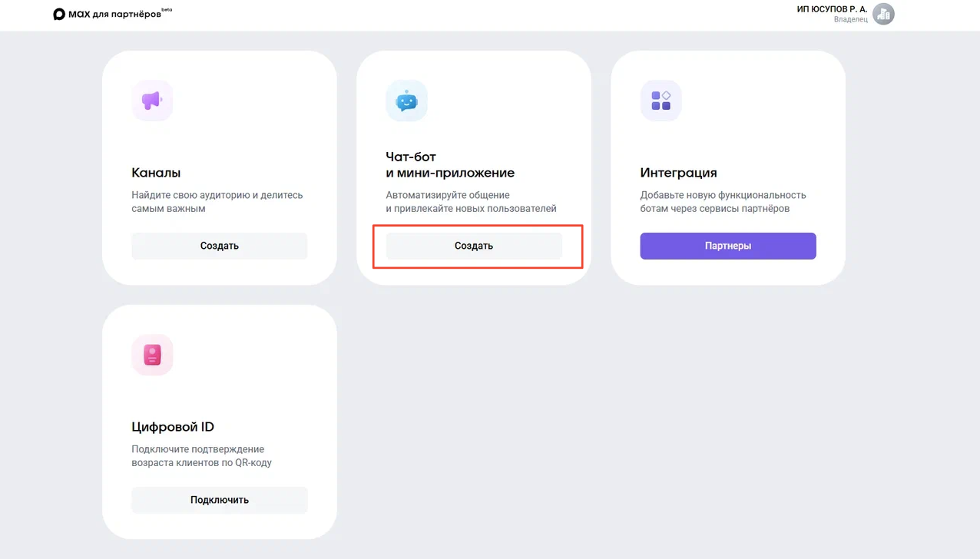The width and height of the screenshot is (980, 559).
Task: Open the account avatar in the top right
Action: (x=883, y=14)
